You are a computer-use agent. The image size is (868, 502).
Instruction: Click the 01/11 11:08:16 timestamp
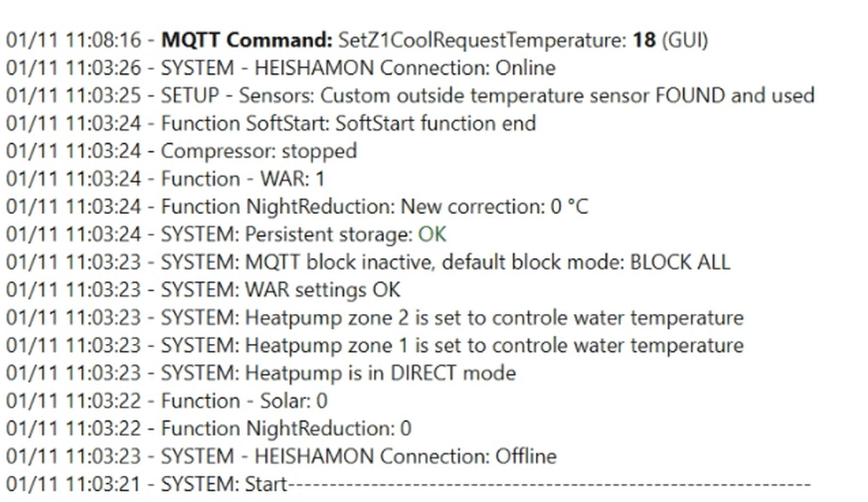pos(74,40)
